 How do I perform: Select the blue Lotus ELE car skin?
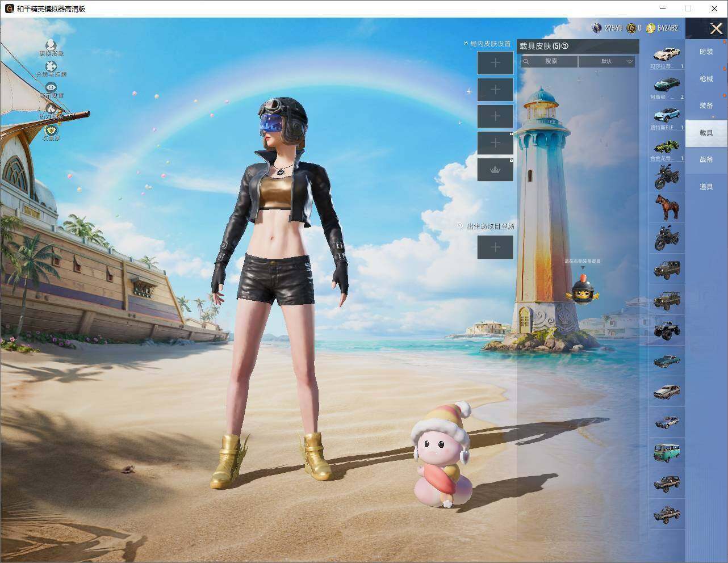[667, 116]
